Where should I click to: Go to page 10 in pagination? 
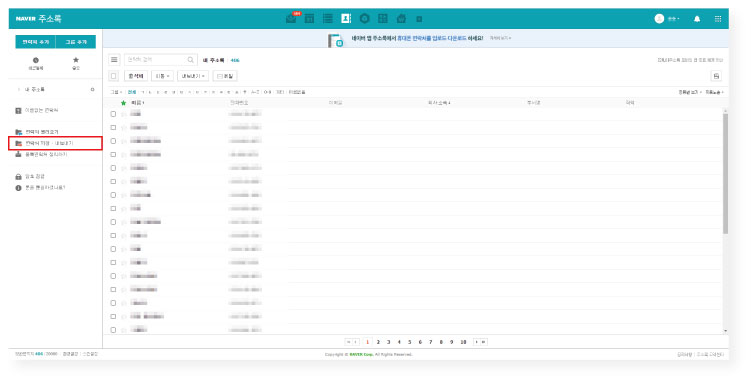coord(463,342)
